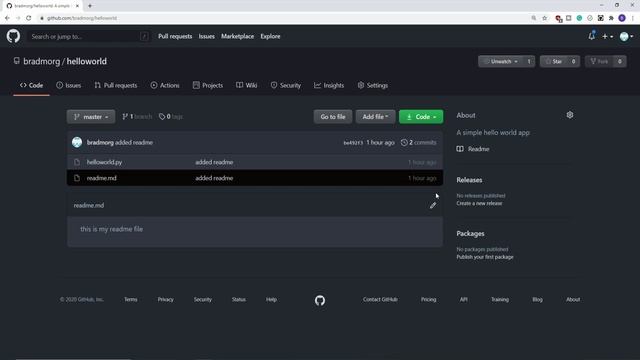Open the helloworld repository name link
This screenshot has width=640, height=360.
87,61
